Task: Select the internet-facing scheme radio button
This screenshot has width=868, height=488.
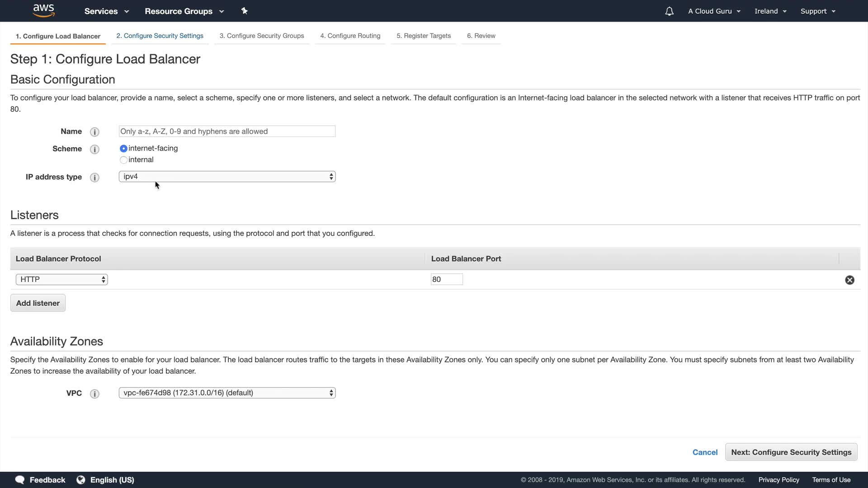Action: coord(123,149)
